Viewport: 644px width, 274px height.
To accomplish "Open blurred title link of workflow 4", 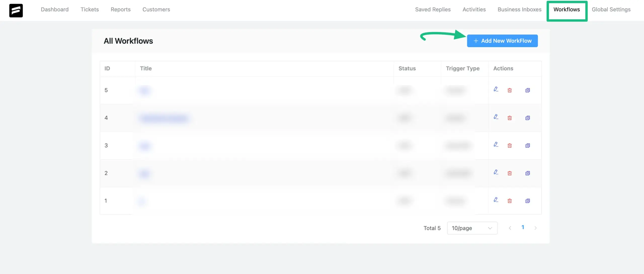I will [164, 118].
